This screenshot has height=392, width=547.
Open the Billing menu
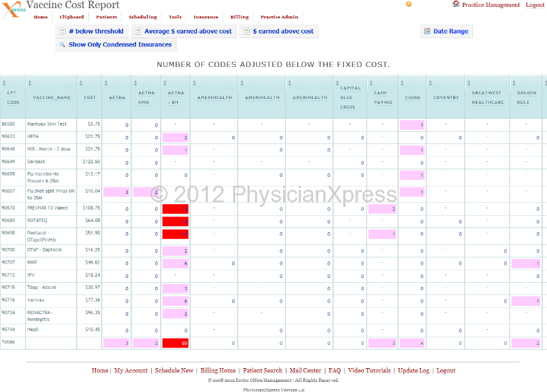(239, 17)
